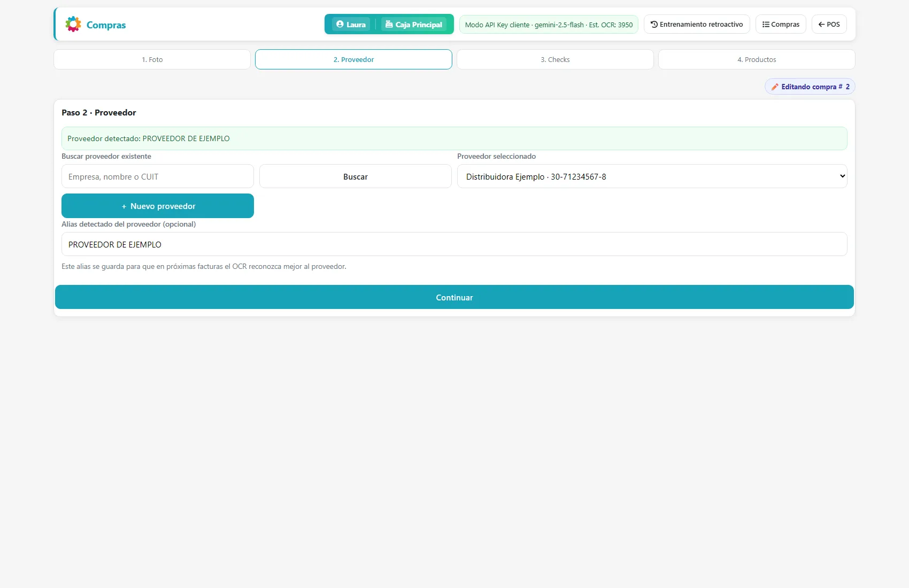The image size is (909, 588).
Task: Open the Proveedor seleccionado dropdown
Action: point(652,176)
